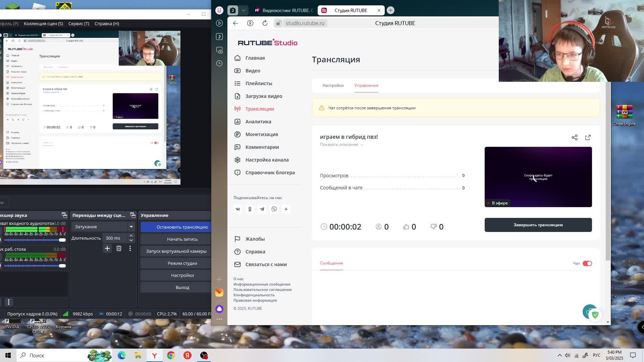Open Alice assistant icon in browser sidebar
This screenshot has height=362, width=644.
tap(219, 309)
